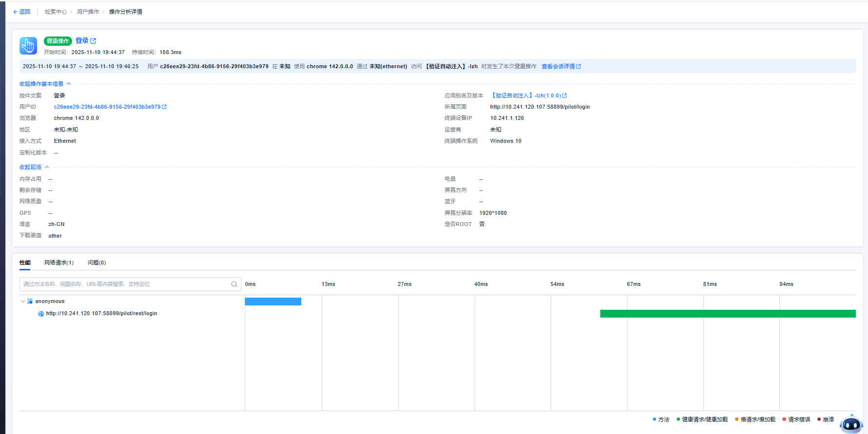Click the green request bar in the timeline
The width and height of the screenshot is (868, 434).
[x=727, y=314]
